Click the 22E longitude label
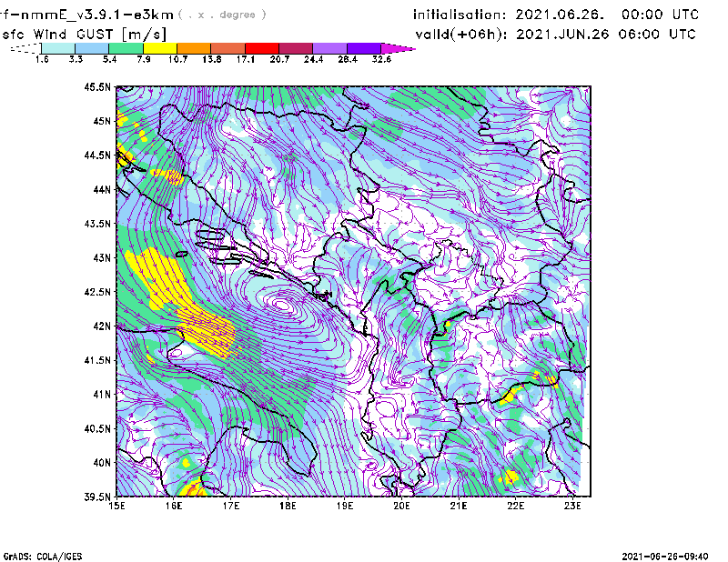This screenshot has width=728, height=562. pyautogui.click(x=515, y=506)
